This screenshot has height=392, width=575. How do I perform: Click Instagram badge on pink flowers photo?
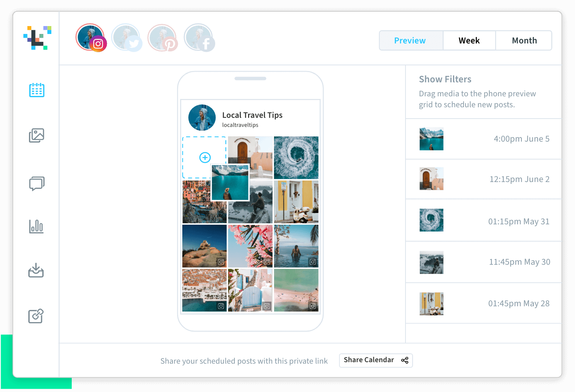click(x=267, y=262)
